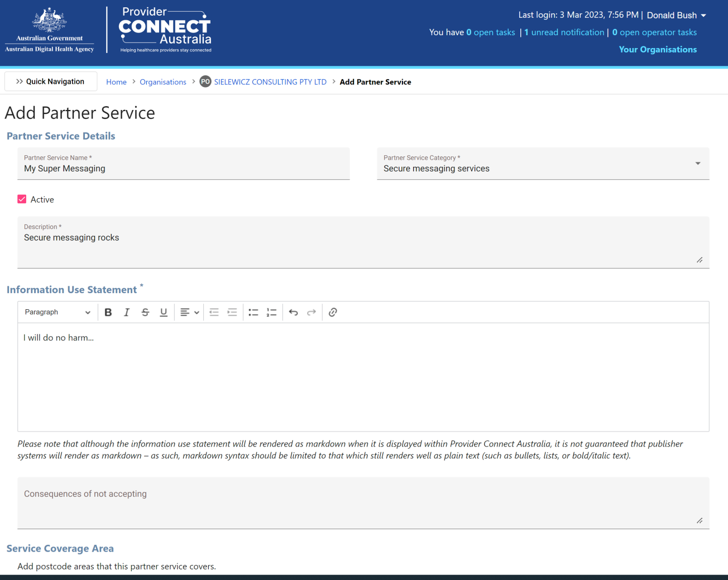Viewport: 728px width, 580px height.
Task: Toggle bold formatting in the Information Use Statement editor
Action: coord(108,312)
